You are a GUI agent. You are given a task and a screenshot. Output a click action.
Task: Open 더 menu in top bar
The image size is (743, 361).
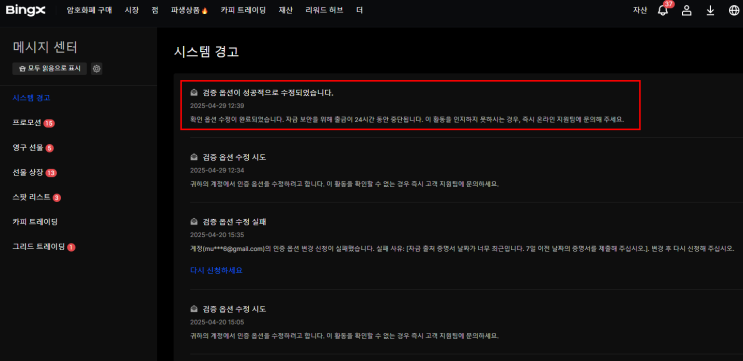(x=359, y=10)
